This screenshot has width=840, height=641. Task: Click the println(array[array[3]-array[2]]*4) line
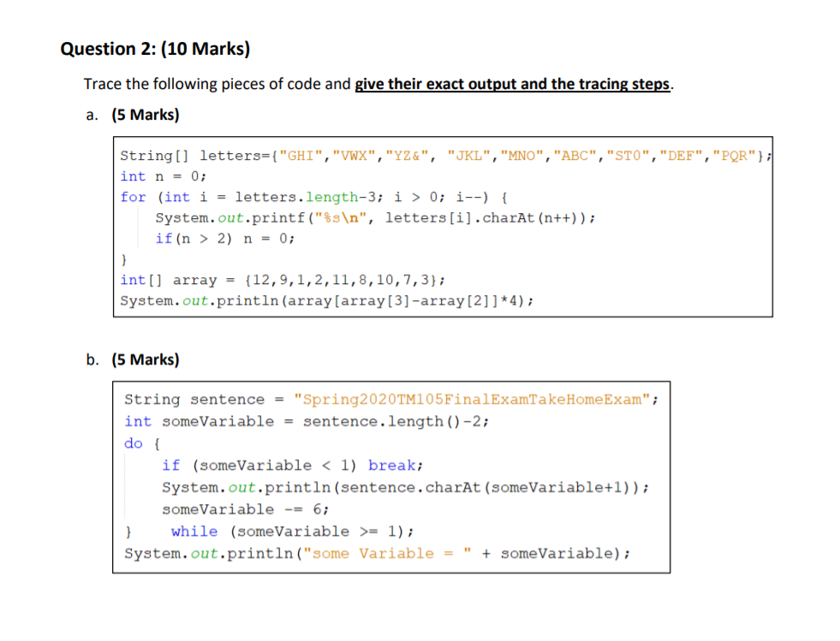pyautogui.click(x=327, y=300)
